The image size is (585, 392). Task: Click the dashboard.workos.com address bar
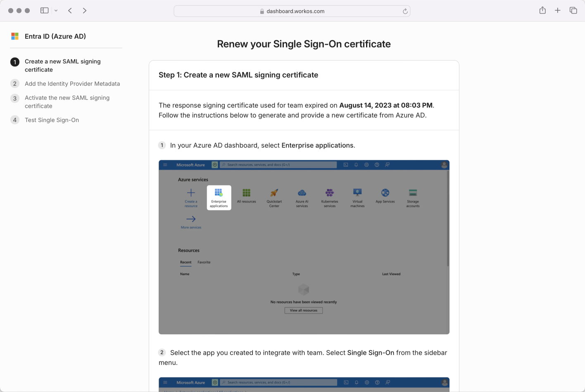[x=292, y=11]
